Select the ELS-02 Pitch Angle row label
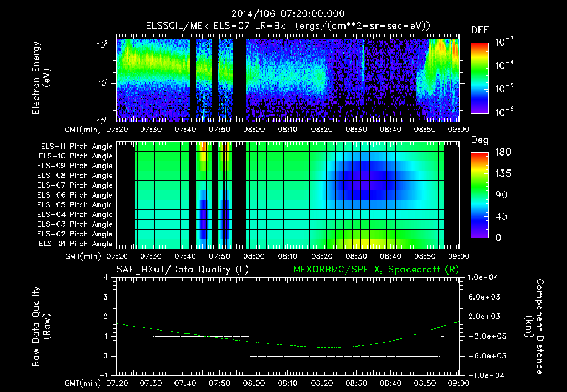The width and height of the screenshot is (567, 392). pyautogui.click(x=75, y=234)
